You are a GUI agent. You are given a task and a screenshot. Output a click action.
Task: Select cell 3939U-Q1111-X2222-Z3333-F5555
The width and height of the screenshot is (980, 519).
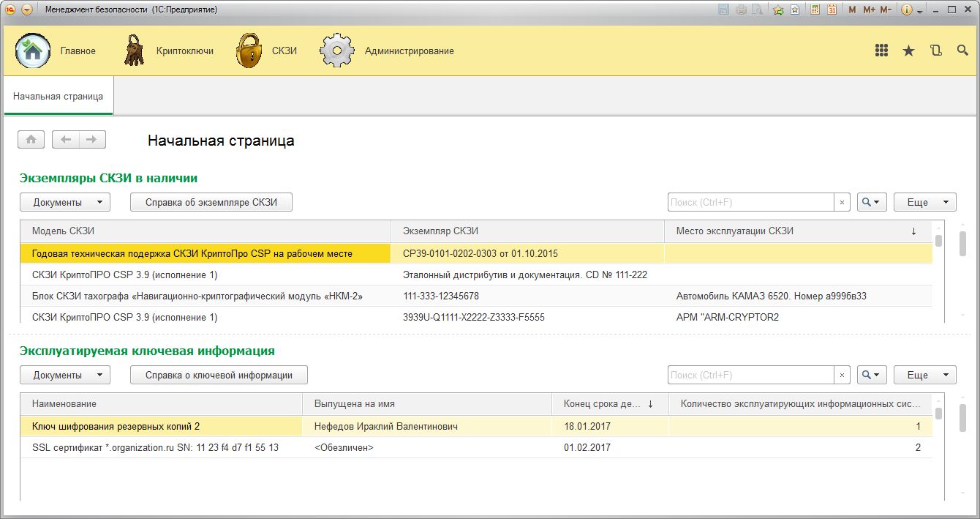528,316
